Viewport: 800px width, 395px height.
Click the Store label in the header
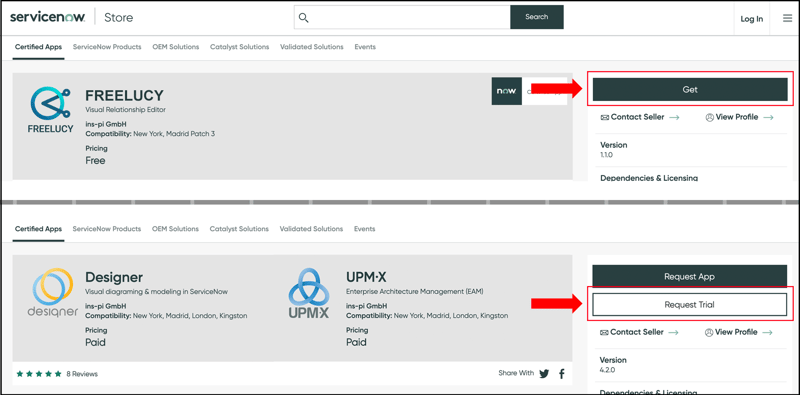point(118,18)
